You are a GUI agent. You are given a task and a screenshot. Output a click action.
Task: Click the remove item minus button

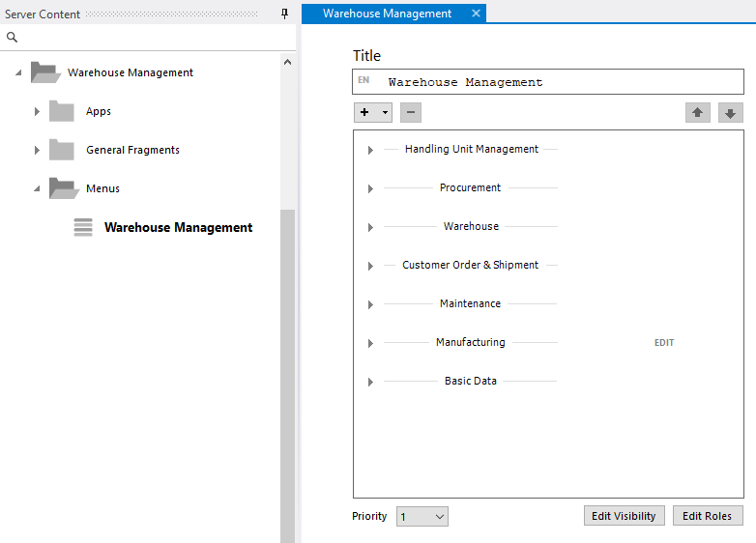click(x=410, y=112)
